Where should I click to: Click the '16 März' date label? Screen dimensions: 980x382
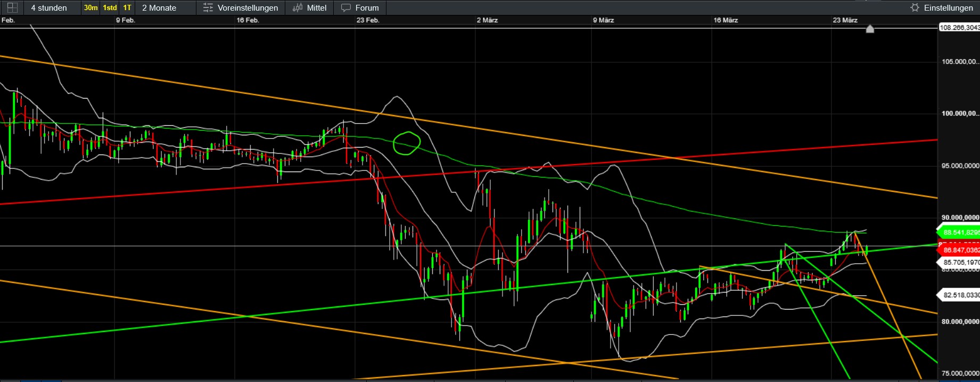pyautogui.click(x=726, y=20)
